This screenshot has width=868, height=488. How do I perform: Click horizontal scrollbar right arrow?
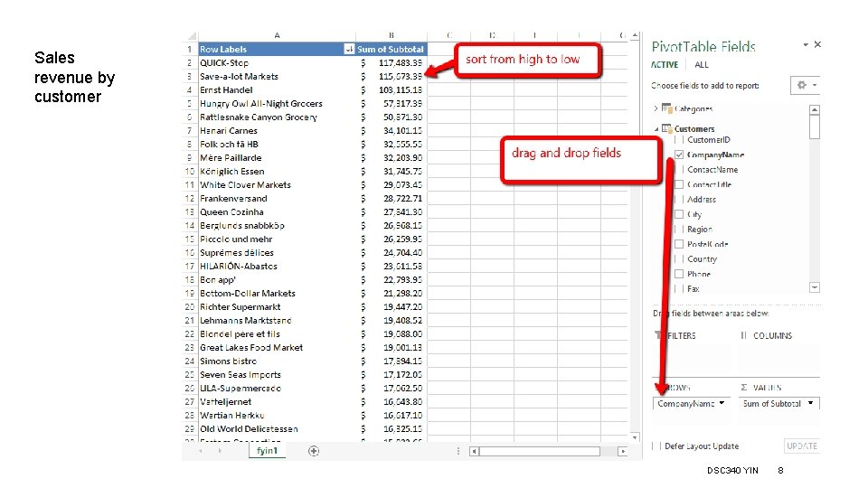(623, 452)
